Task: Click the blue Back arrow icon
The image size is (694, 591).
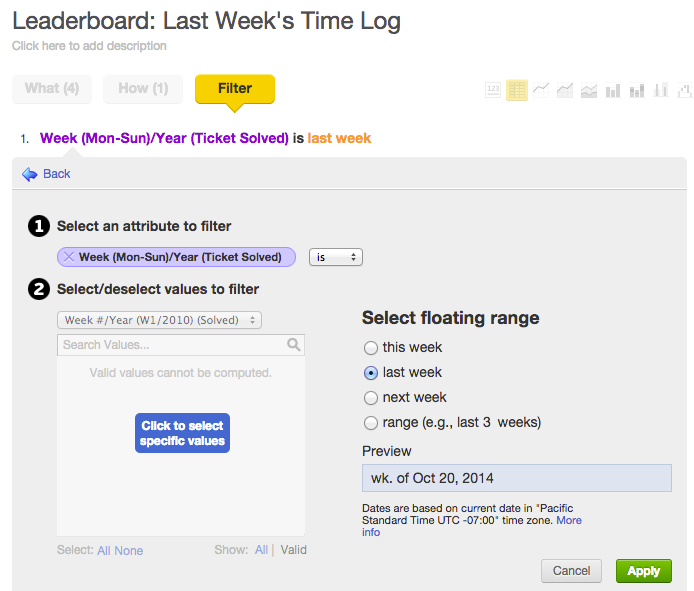Action: (30, 174)
